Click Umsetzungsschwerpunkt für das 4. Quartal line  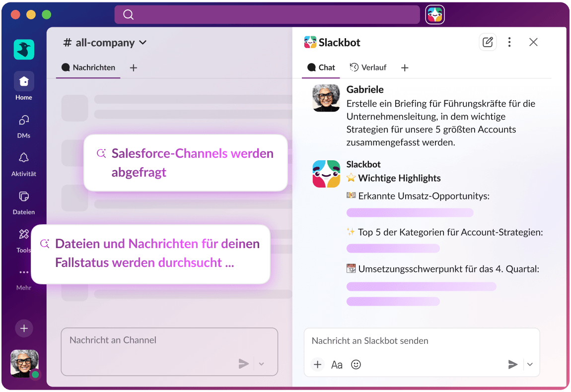click(x=443, y=269)
